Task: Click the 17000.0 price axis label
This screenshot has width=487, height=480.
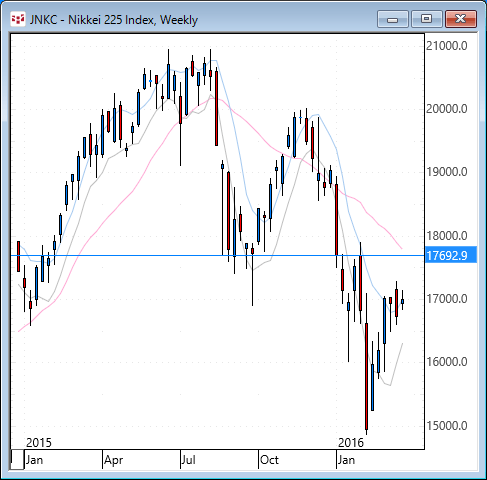Action: point(447,299)
